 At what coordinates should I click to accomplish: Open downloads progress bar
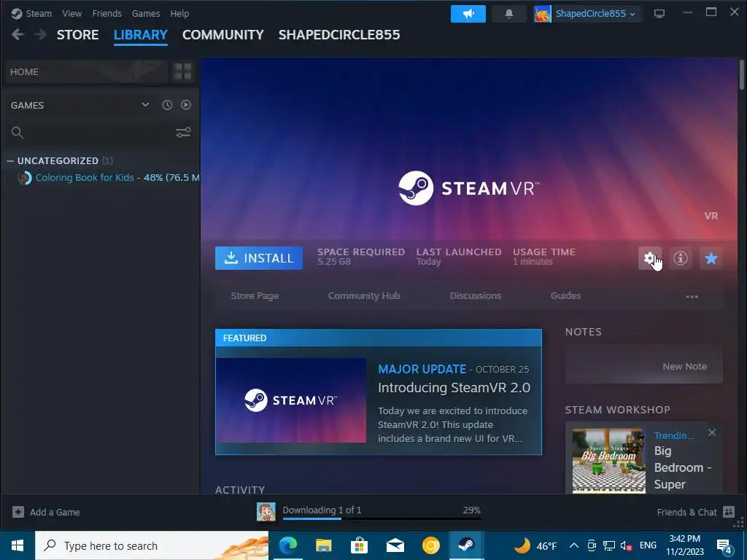382,518
